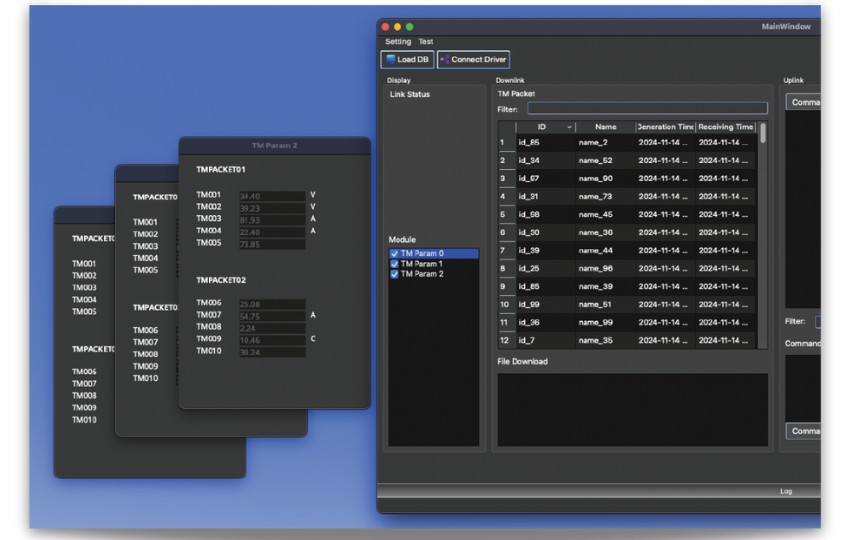Image resolution: width=850 pixels, height=540 pixels.
Task: Disable the TM Param 2 module checkbox
Action: [395, 274]
